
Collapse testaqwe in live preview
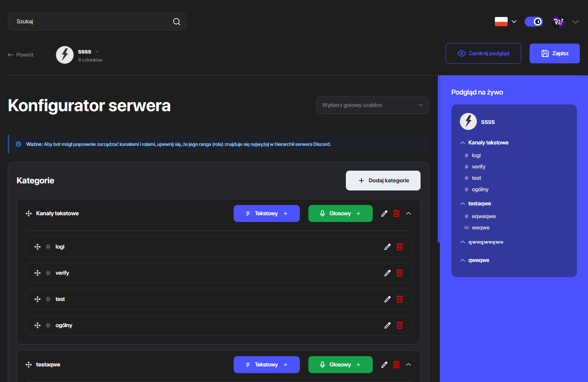pyautogui.click(x=463, y=204)
